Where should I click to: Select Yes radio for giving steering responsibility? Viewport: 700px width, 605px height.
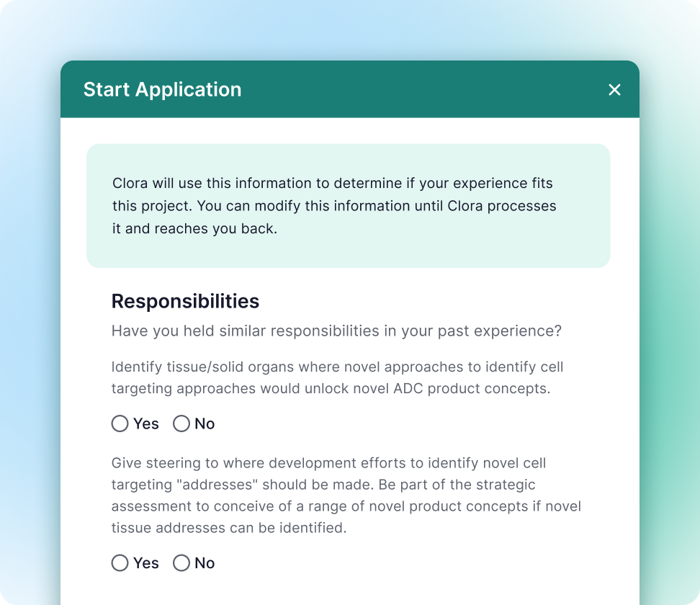(x=120, y=563)
